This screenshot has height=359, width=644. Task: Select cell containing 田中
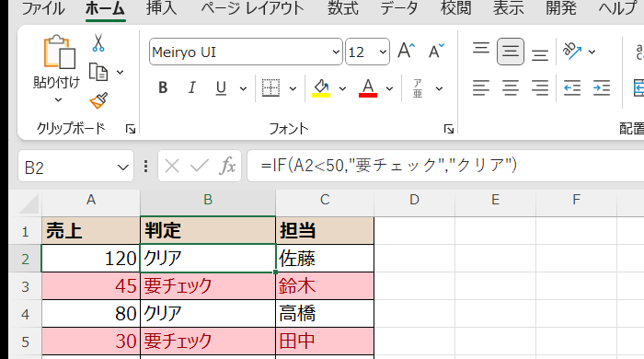click(325, 341)
